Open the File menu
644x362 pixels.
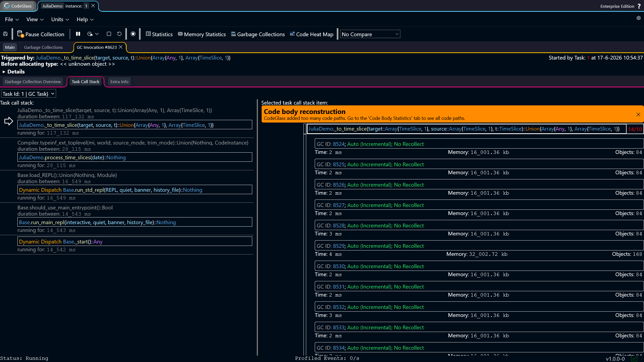[x=12, y=19]
